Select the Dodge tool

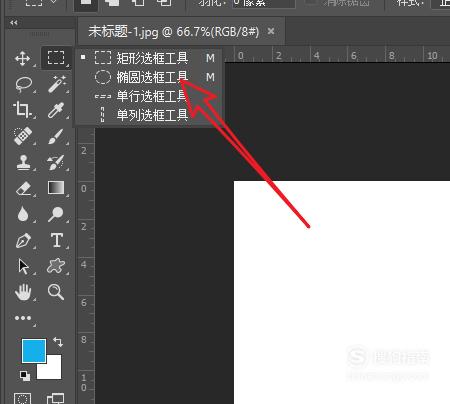55,214
